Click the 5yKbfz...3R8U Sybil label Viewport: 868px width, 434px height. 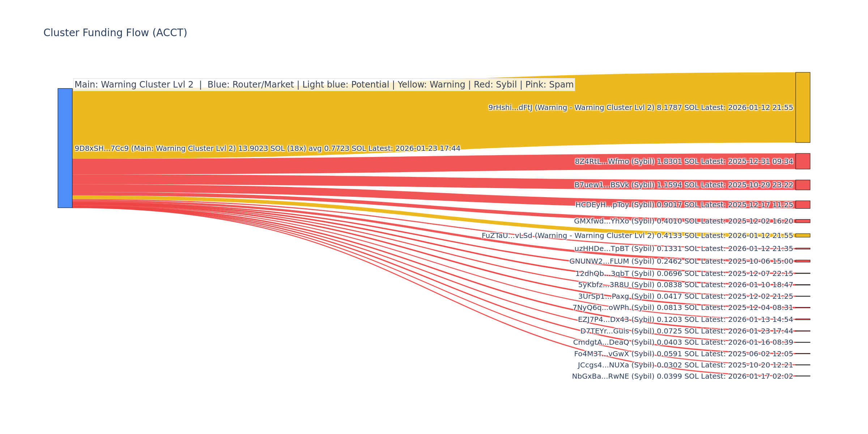coord(685,285)
